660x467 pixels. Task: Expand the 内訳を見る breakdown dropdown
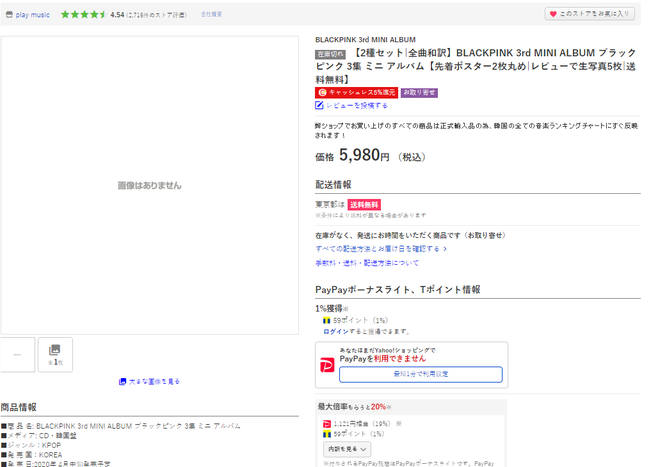pos(347,449)
